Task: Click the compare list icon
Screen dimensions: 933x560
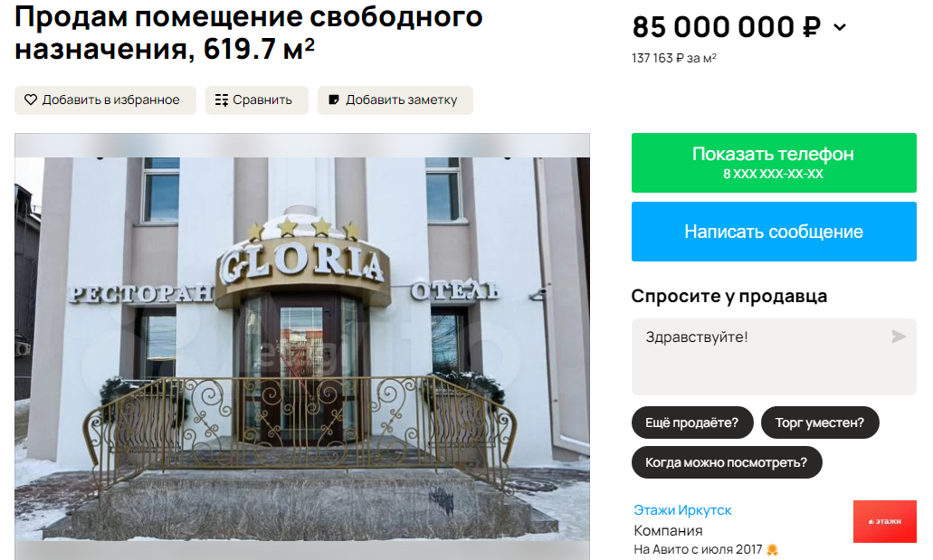Action: [222, 100]
